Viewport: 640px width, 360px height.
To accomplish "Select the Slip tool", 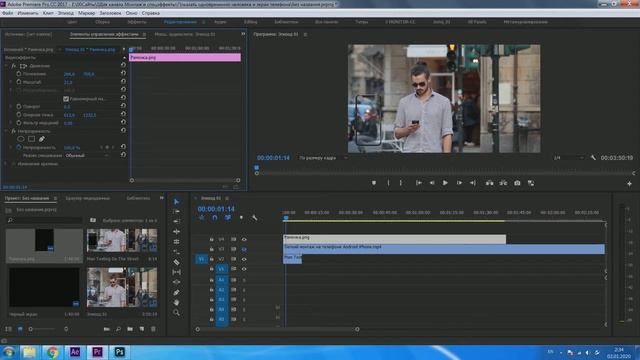I will point(176,272).
